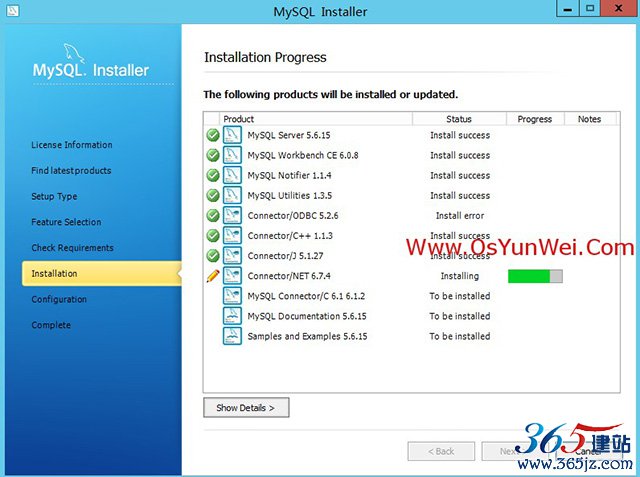The image size is (640, 477).
Task: Select the Samples and Examples 5.6.15 name
Action: (x=307, y=336)
